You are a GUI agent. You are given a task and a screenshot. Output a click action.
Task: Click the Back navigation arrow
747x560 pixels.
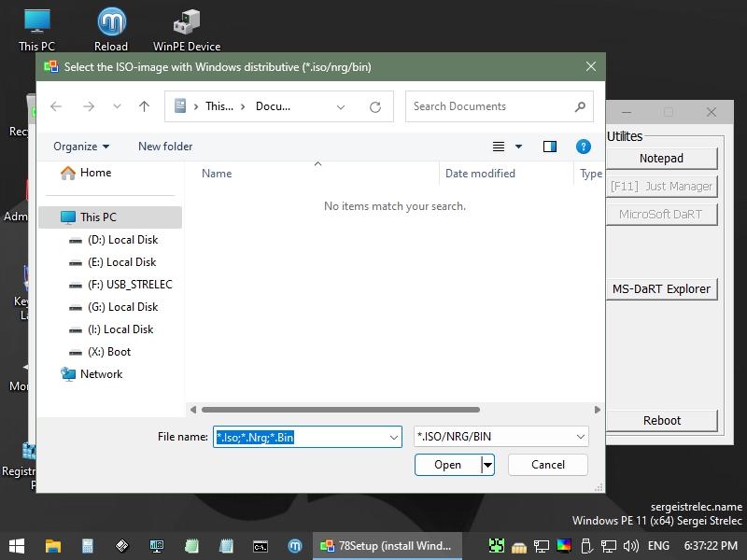click(x=56, y=106)
